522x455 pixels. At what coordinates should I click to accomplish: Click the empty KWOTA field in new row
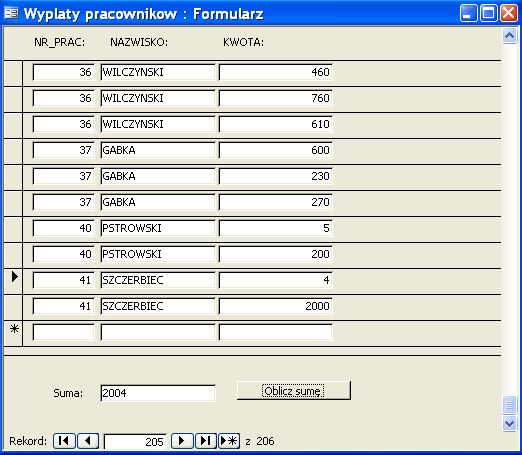coord(276,332)
